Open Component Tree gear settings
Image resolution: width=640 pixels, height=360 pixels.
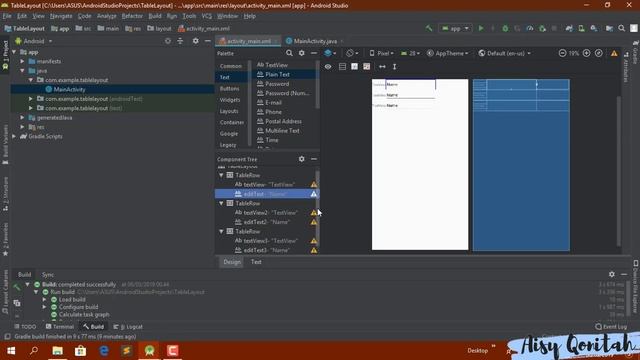point(301,159)
